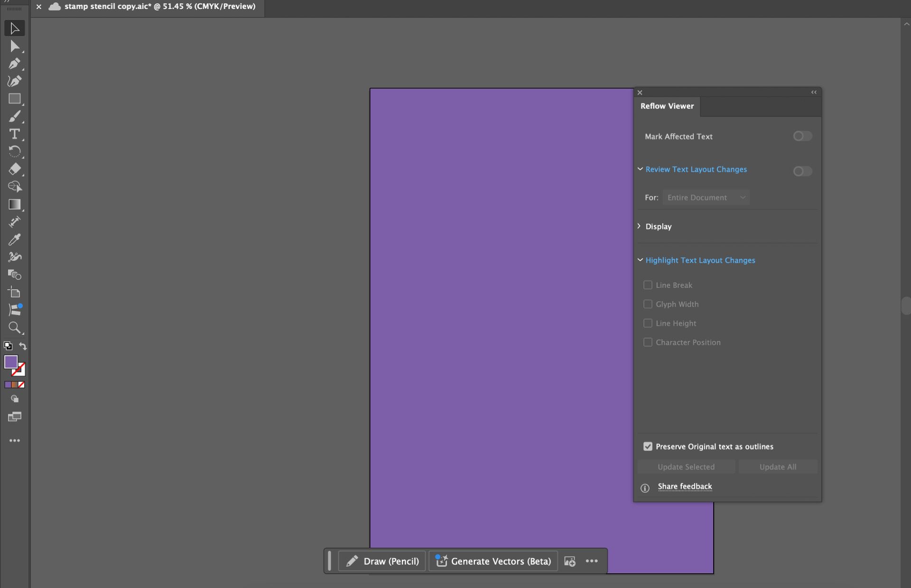This screenshot has height=588, width=911.
Task: Open the Gradient tool
Action: (x=14, y=204)
